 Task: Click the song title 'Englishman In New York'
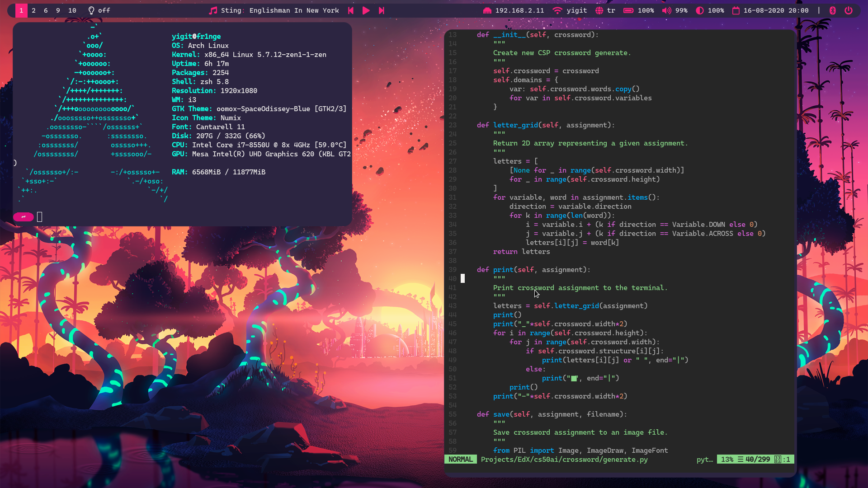[294, 10]
